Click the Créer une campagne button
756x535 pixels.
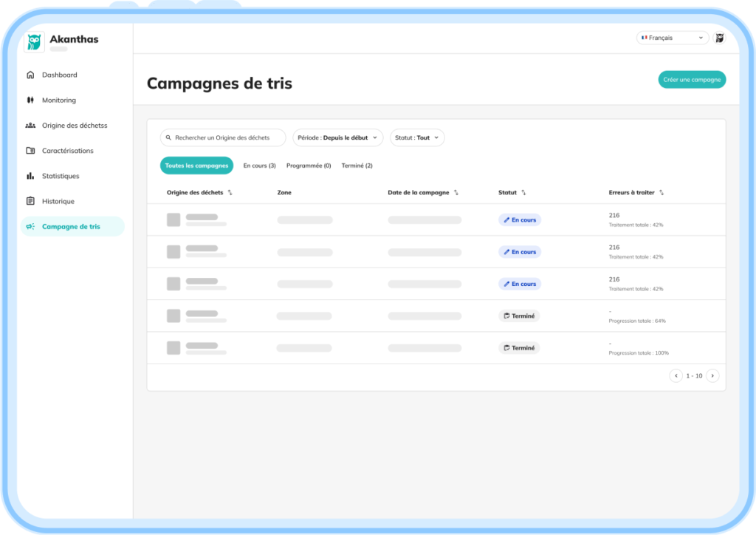[x=692, y=80]
